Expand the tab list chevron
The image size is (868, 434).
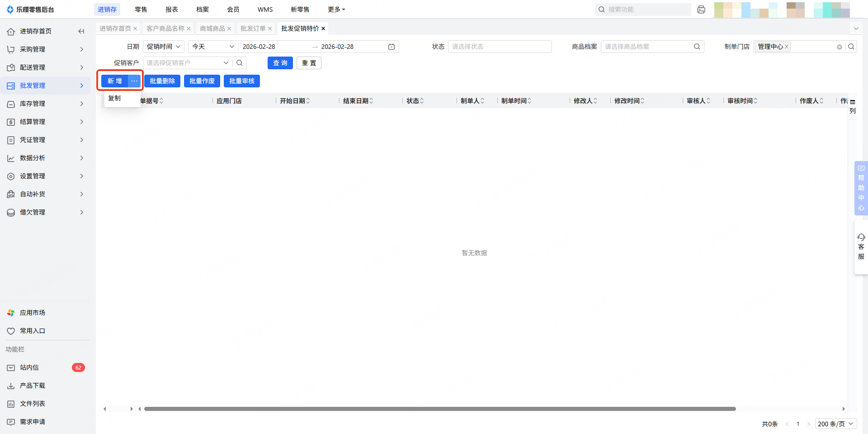[x=856, y=29]
